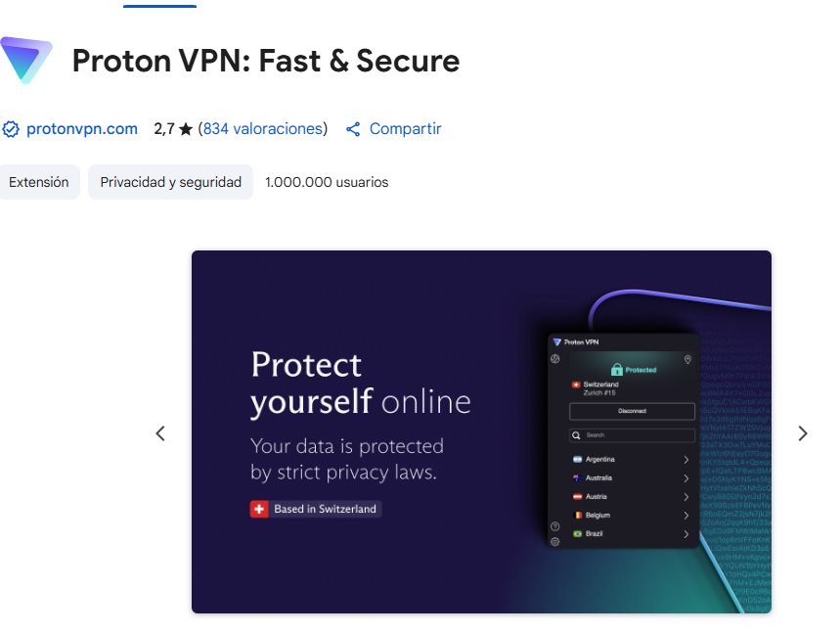Open help via the question mark icon
840x633 pixels.
(555, 526)
